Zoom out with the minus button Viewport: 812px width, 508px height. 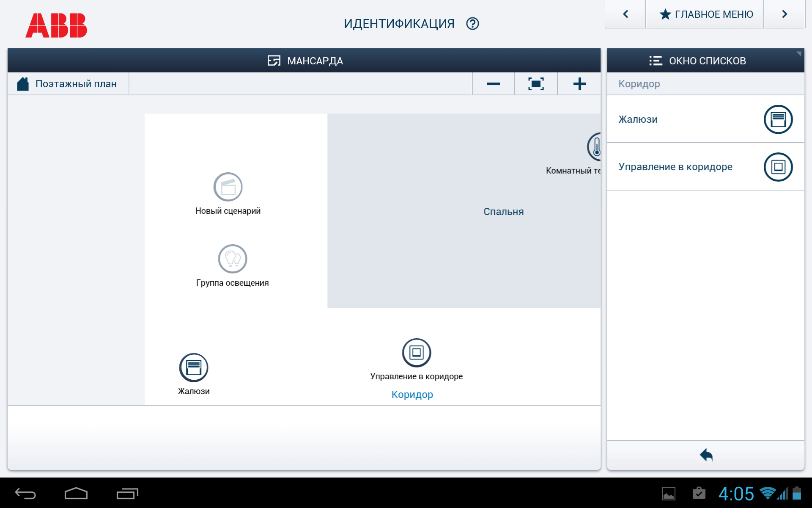[493, 84]
